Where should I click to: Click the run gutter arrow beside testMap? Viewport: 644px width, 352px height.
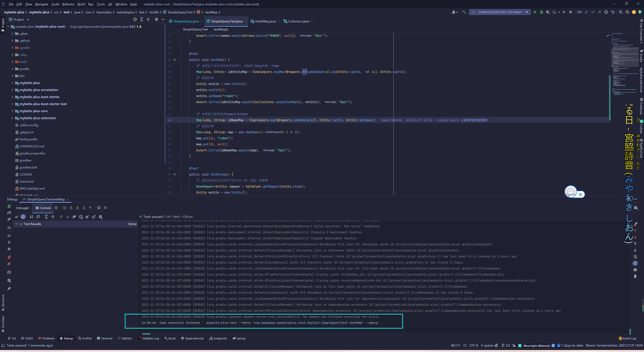pos(175,60)
